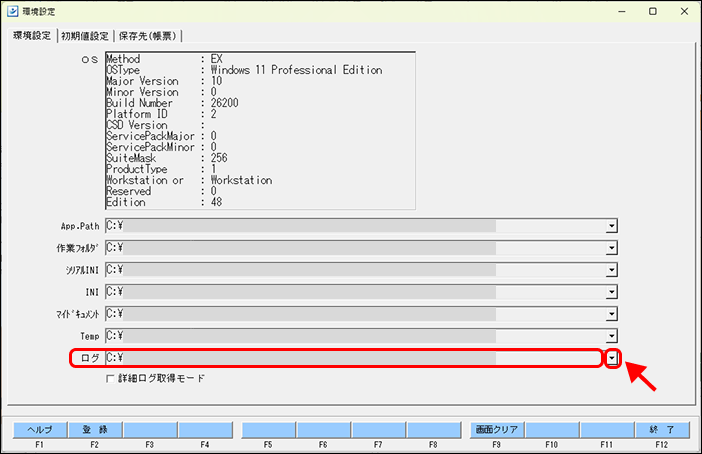Open the 保存先(帳票) tab
Screen dimensions: 702x454
[148, 36]
